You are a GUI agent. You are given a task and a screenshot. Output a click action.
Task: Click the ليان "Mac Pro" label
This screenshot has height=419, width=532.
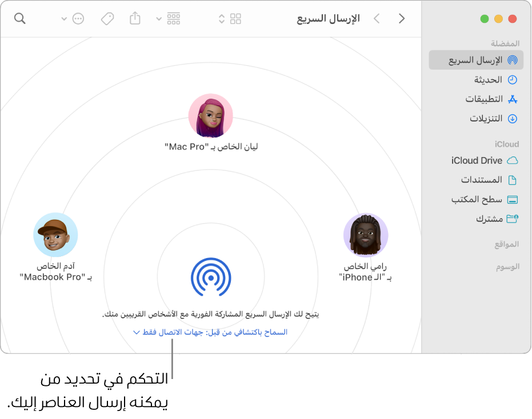click(211, 147)
